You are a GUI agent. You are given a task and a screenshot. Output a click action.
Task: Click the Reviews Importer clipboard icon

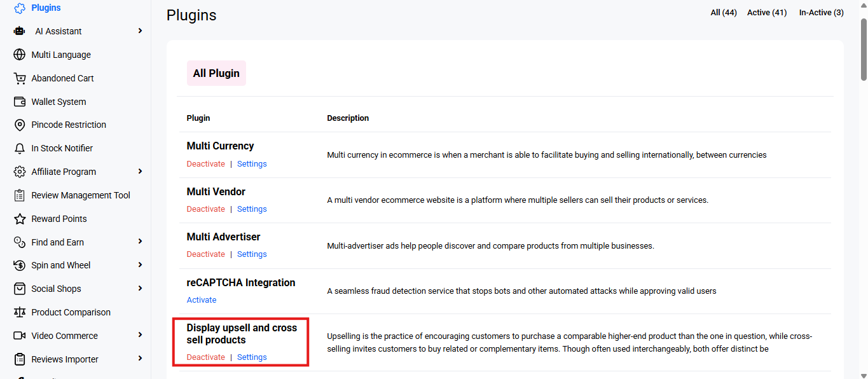click(x=20, y=359)
